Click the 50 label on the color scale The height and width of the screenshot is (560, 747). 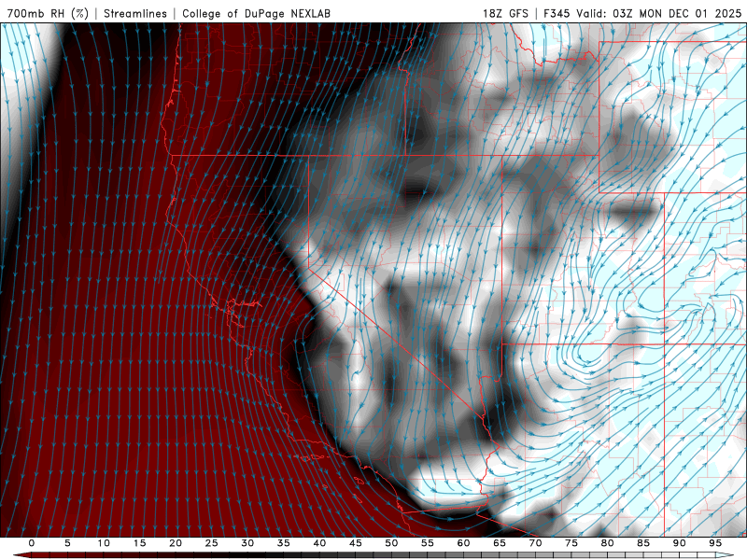[x=391, y=543]
